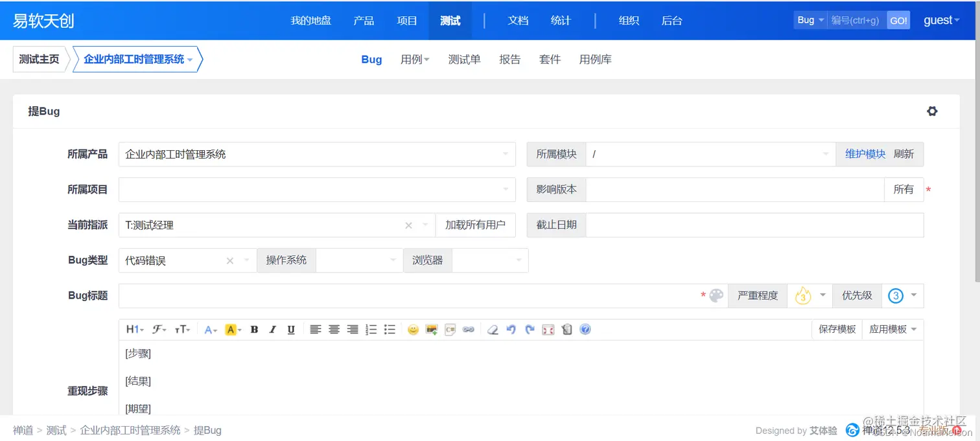Insert a hyperlink in the editor

pos(469,330)
